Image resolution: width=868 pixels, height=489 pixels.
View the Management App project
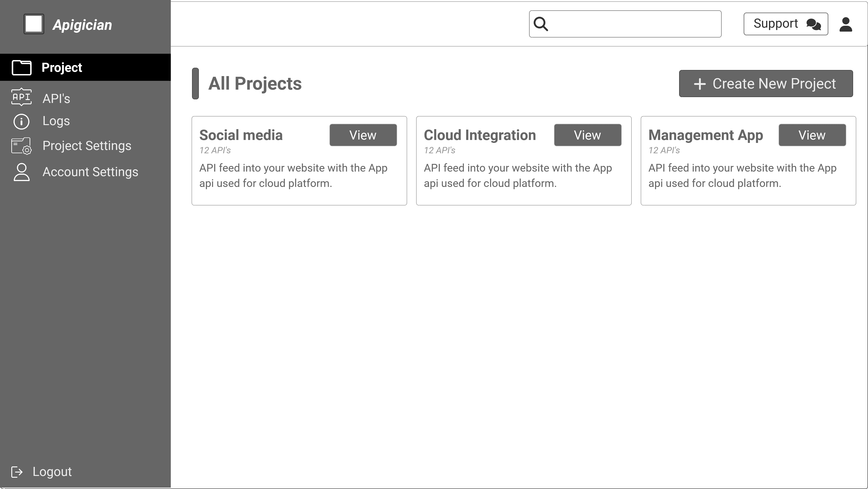point(812,135)
